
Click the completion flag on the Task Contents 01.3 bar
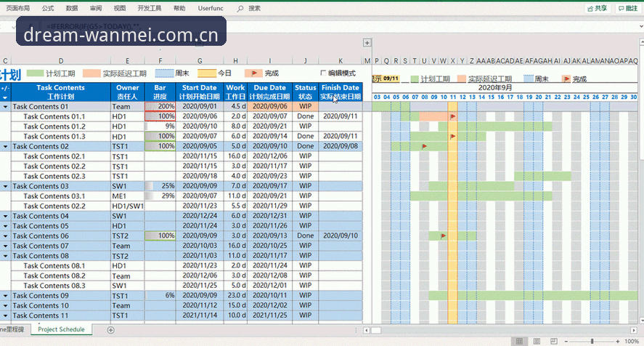452,136
